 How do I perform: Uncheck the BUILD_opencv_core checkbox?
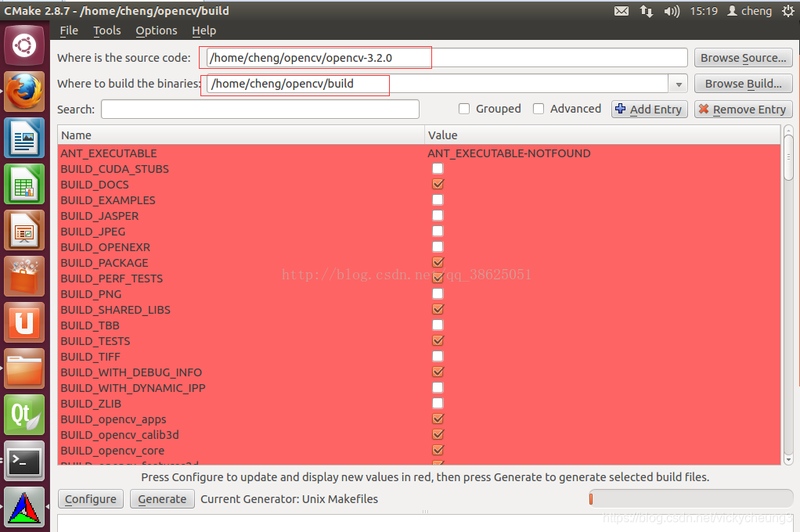click(x=438, y=450)
